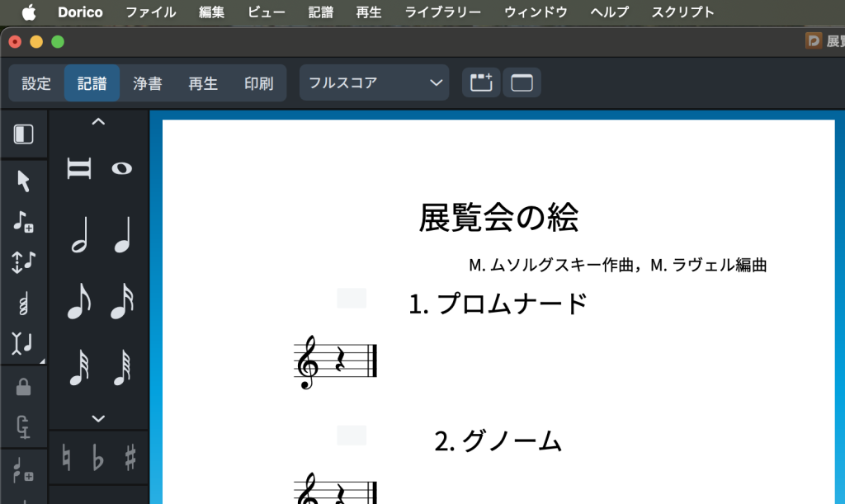This screenshot has height=504, width=845.
Task: Choose the sixteenth note duration
Action: (x=122, y=300)
